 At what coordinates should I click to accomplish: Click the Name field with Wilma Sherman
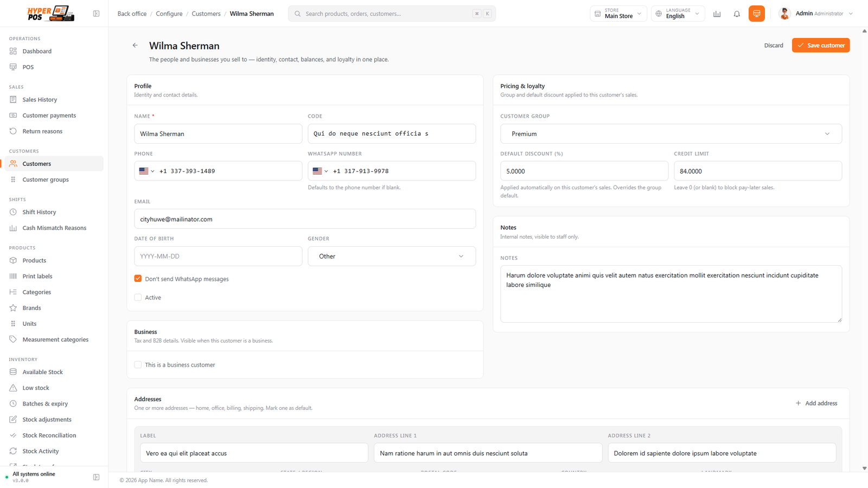click(x=218, y=134)
